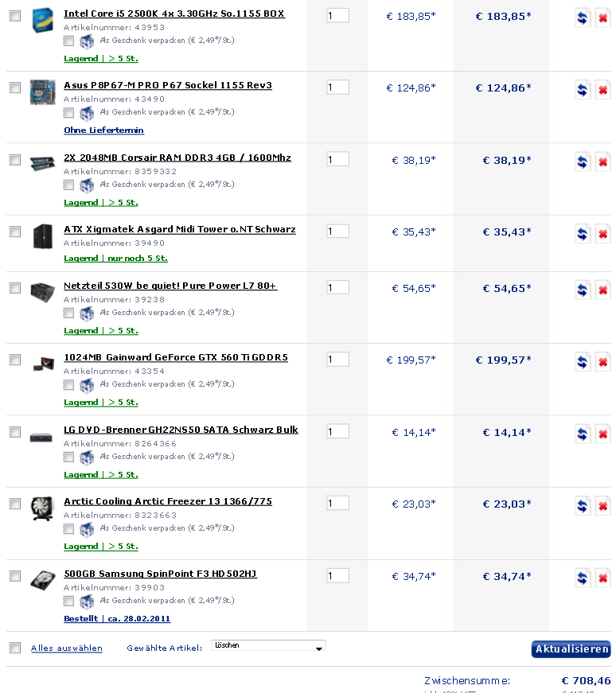Remove be quiet! Netzteil with red X icon
This screenshot has height=693, width=616.
[602, 291]
